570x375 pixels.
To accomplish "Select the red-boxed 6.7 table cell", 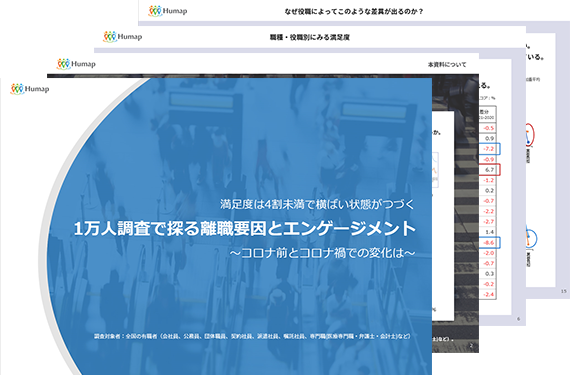I will [x=490, y=170].
